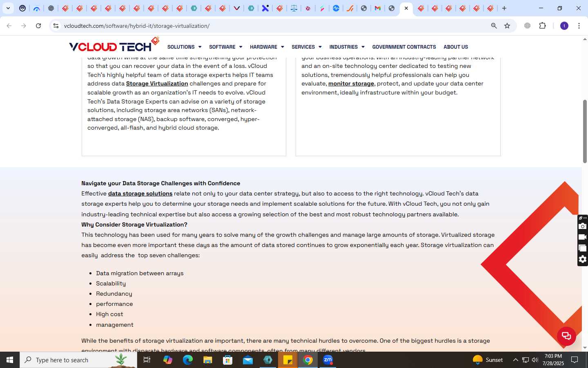Expand the Software menu
The width and height of the screenshot is (588, 368).
[225, 47]
